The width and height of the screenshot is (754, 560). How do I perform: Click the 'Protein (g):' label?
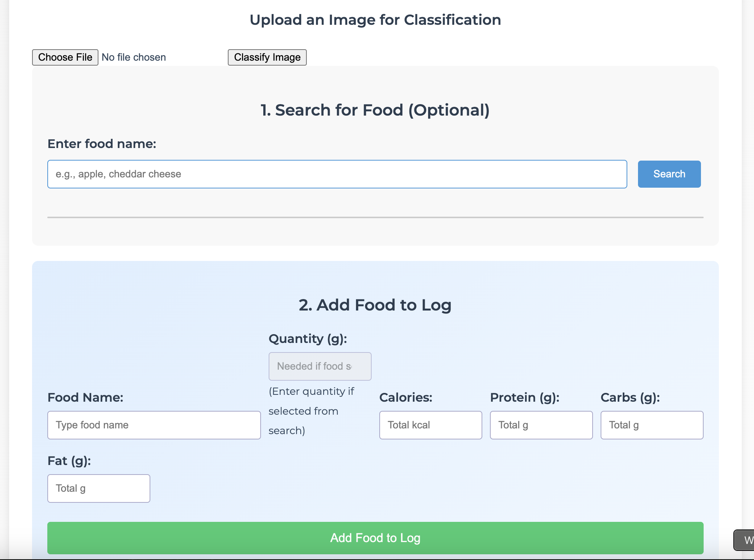click(x=525, y=397)
